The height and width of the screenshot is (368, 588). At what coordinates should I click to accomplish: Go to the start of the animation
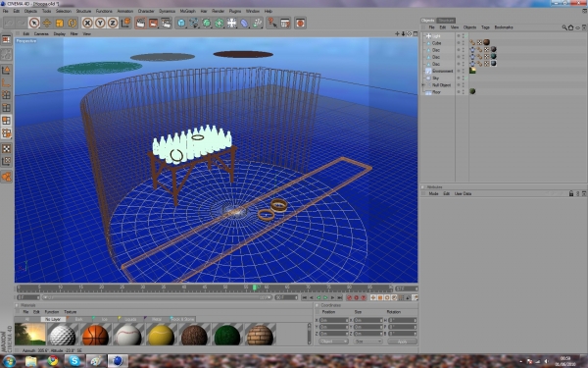point(305,297)
